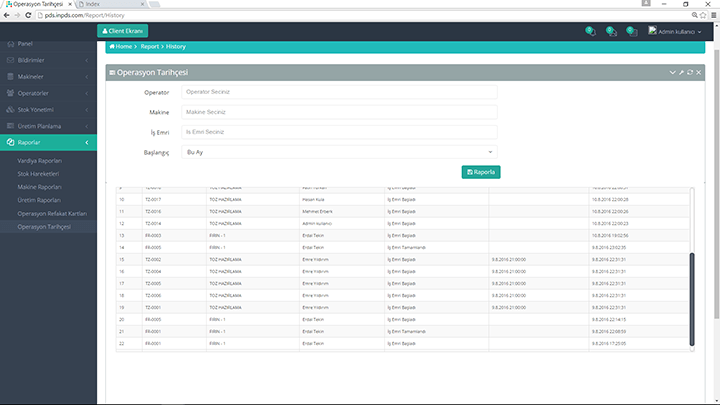The height and width of the screenshot is (405, 720).
Task: Click the Operatörler people icon
Action: (11, 93)
